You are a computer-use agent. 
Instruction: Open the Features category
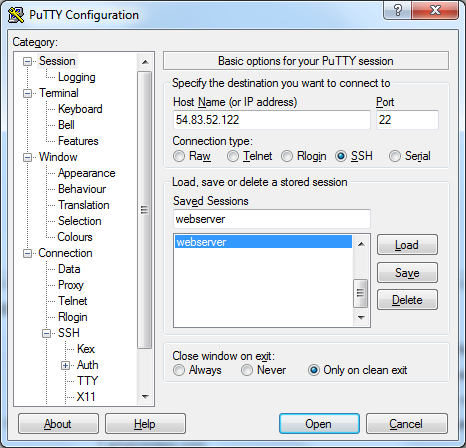pos(78,141)
